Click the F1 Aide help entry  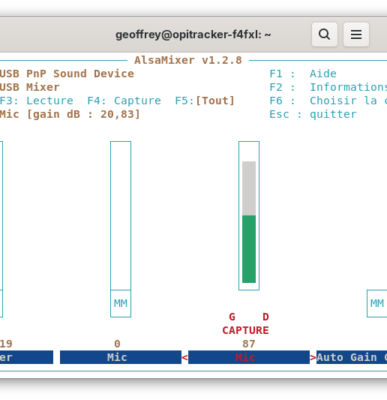tap(303, 74)
